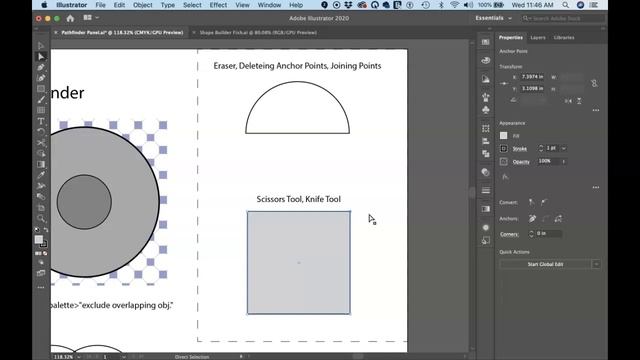This screenshot has width=640, height=360.
Task: Flip vertically in Transform section
Action: (579, 101)
